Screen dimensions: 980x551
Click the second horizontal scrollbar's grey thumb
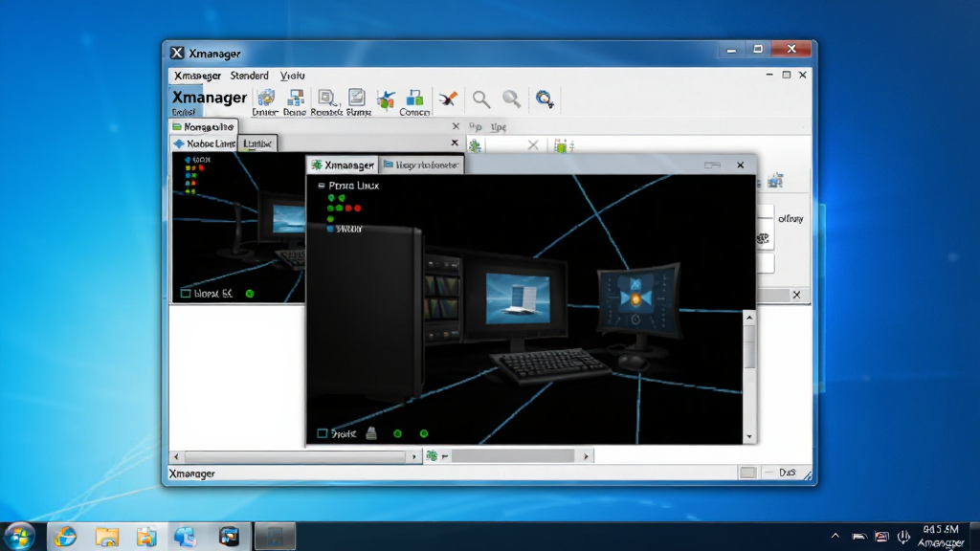[513, 456]
